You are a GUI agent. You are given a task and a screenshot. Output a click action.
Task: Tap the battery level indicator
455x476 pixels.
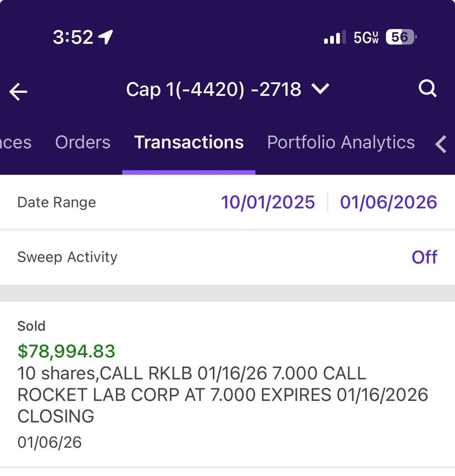401,37
